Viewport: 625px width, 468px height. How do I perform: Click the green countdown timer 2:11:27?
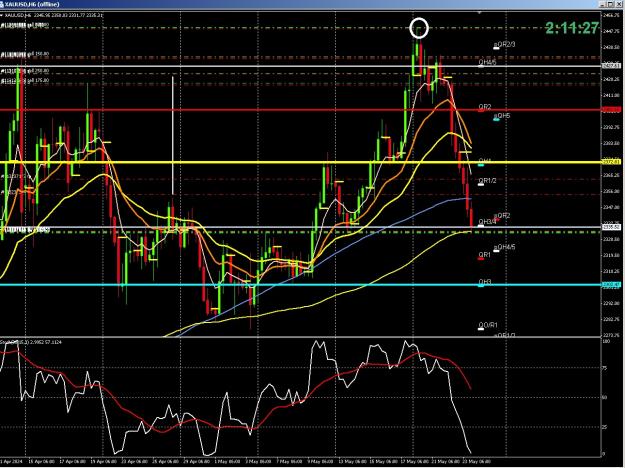[572, 28]
